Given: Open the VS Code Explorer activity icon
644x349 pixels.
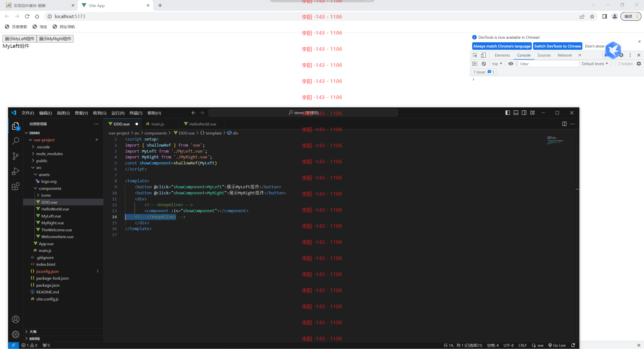Looking at the screenshot, I should (x=16, y=126).
